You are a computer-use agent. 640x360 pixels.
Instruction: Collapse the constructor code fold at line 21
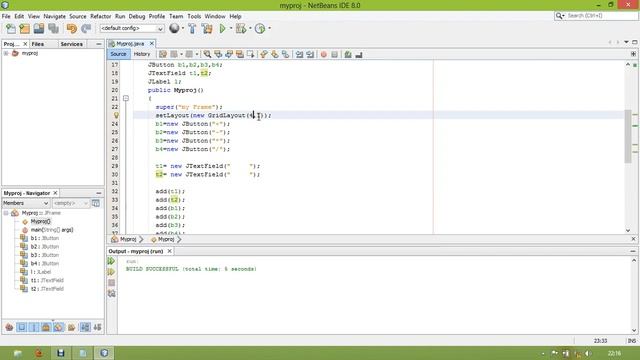pos(126,98)
